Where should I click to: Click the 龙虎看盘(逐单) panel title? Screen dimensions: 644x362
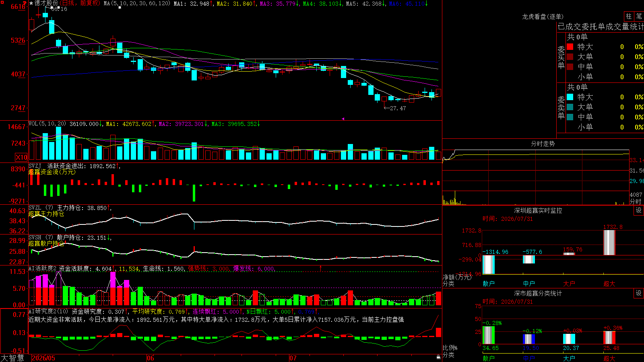tap(543, 16)
